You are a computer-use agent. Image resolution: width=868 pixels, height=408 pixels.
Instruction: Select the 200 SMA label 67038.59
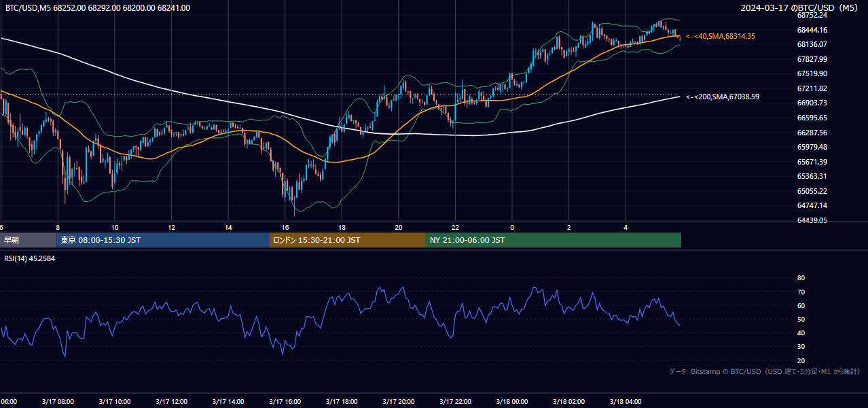[723, 97]
